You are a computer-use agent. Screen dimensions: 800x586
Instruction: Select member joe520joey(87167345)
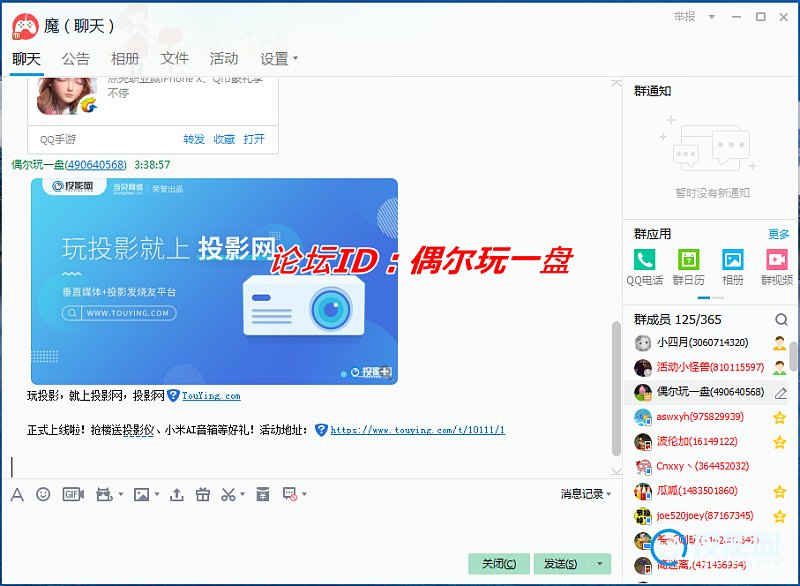pyautogui.click(x=705, y=516)
